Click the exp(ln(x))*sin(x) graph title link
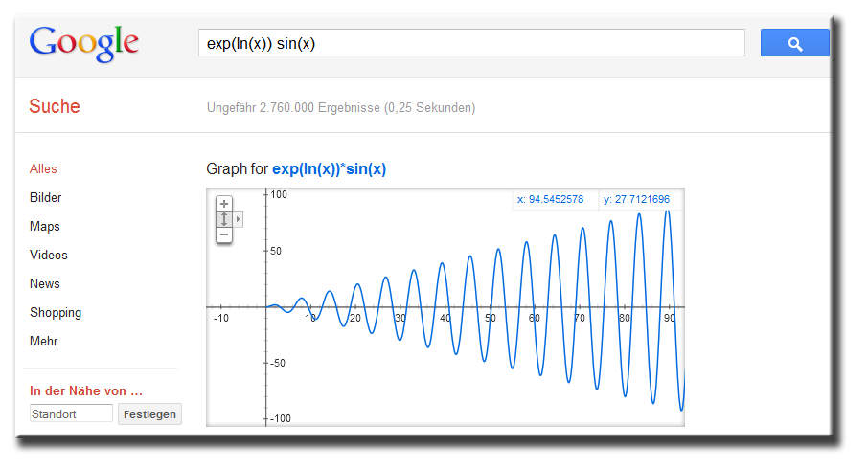Screen dimensions: 868x468 tap(329, 169)
